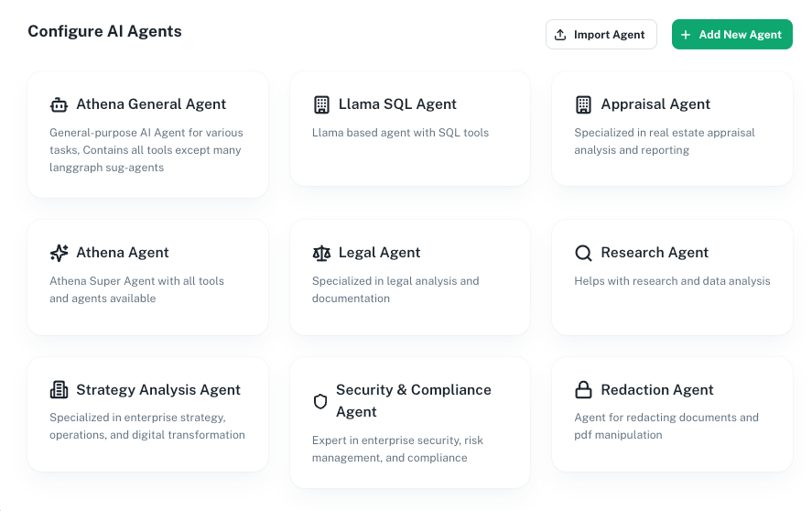Click description 'General-purpose AI Agent for various tasks'
The width and height of the screenshot is (812, 511).
click(146, 150)
